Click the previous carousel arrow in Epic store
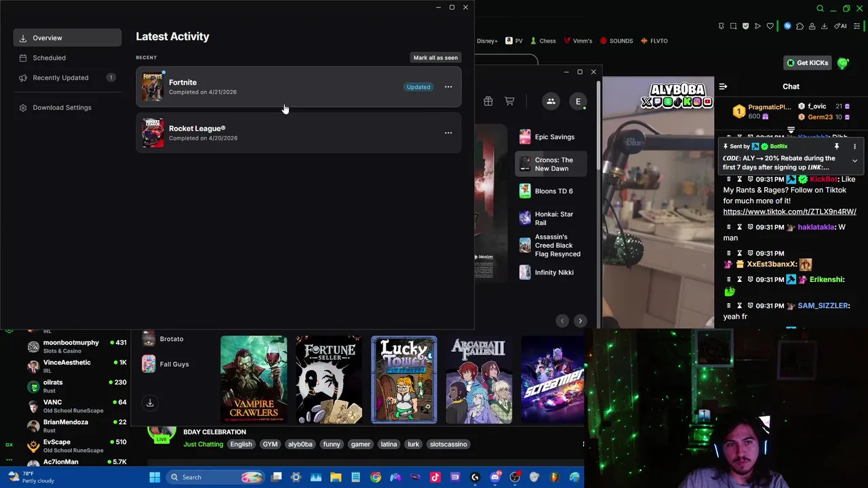Image resolution: width=868 pixels, height=488 pixels. coord(562,321)
